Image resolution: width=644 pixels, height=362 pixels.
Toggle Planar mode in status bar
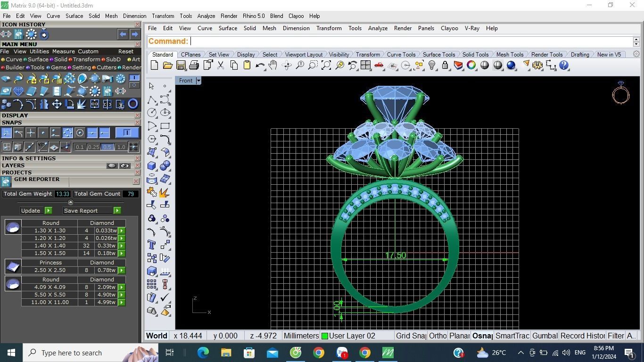coord(459,336)
